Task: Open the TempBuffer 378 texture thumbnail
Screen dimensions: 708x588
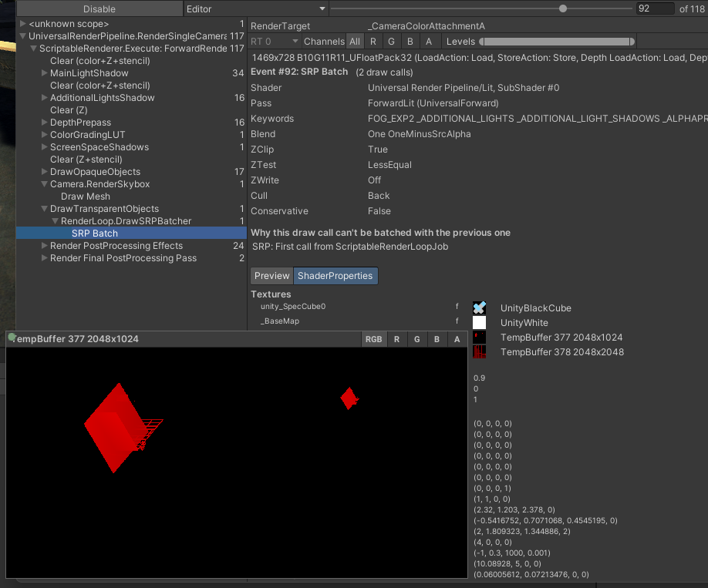Action: [479, 352]
